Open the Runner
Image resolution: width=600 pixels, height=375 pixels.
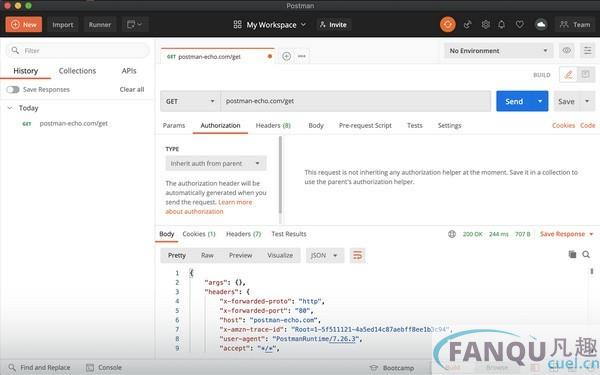99,24
